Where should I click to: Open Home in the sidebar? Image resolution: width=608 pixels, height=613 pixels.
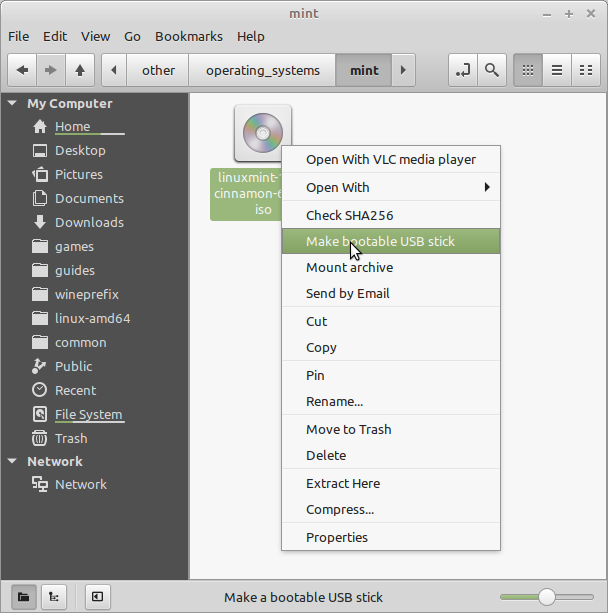tap(73, 127)
